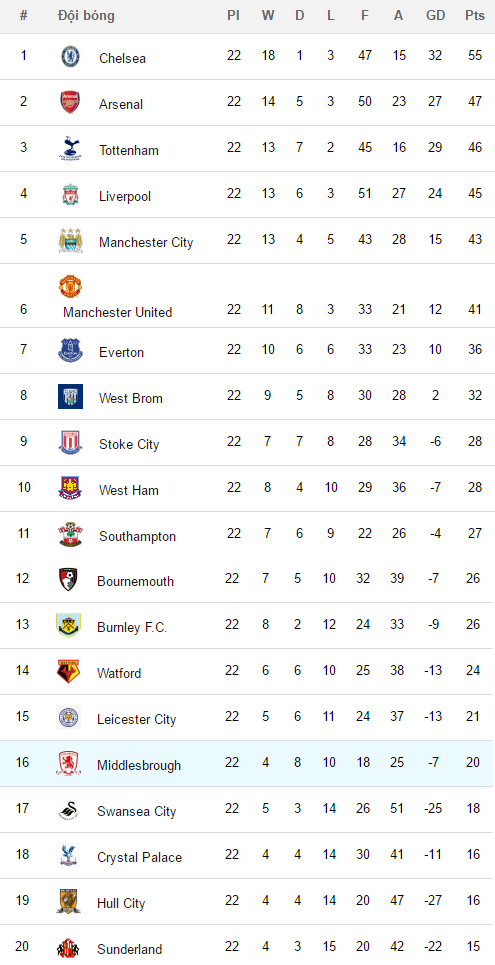Open the West Ham team link
The image size is (495, 965).
coord(129,491)
